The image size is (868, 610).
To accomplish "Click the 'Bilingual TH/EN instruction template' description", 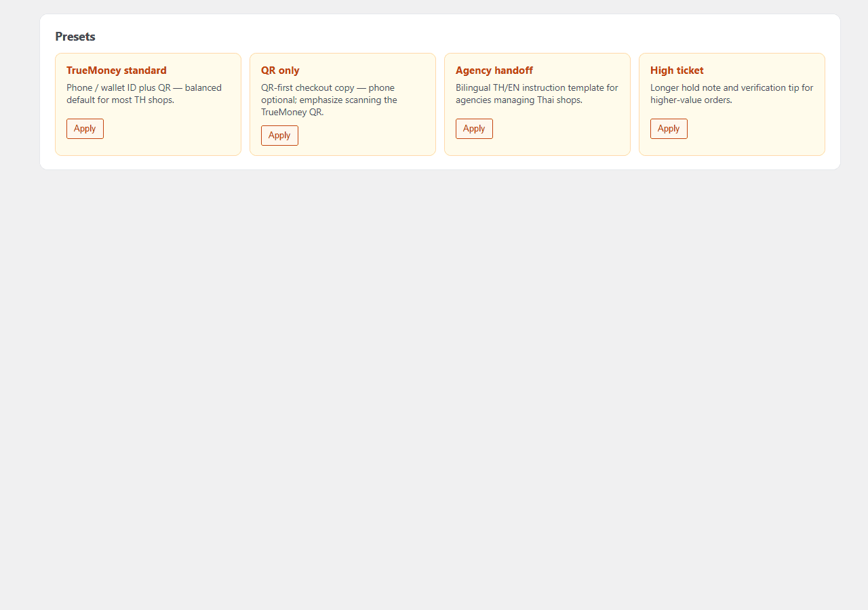I will point(537,94).
